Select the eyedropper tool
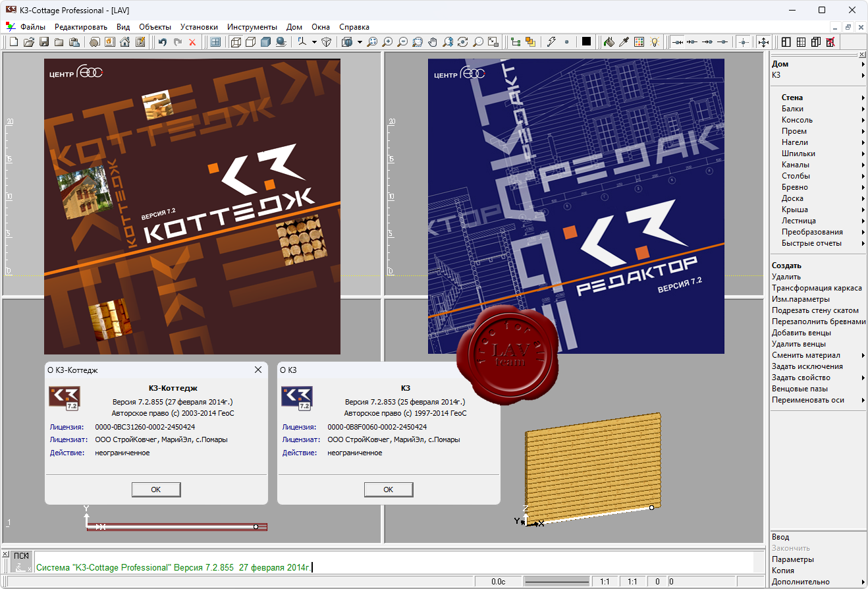Screen dimensions: 868x589 click(624, 42)
